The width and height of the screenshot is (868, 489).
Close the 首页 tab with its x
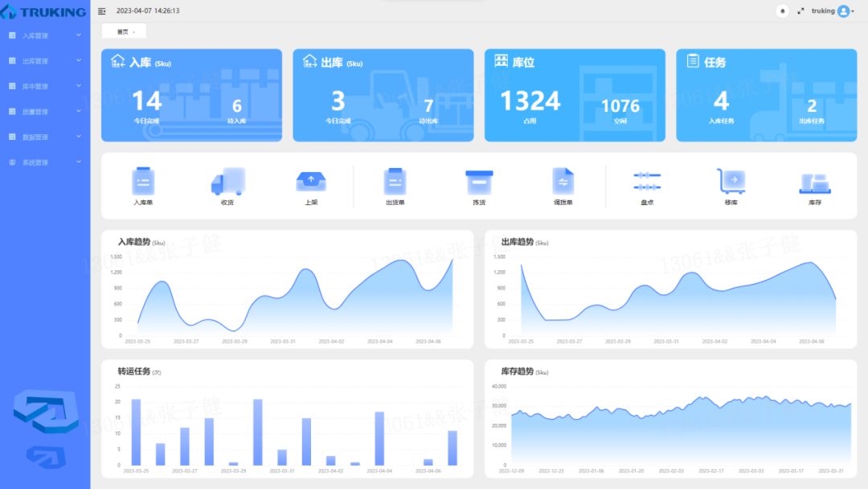[134, 32]
